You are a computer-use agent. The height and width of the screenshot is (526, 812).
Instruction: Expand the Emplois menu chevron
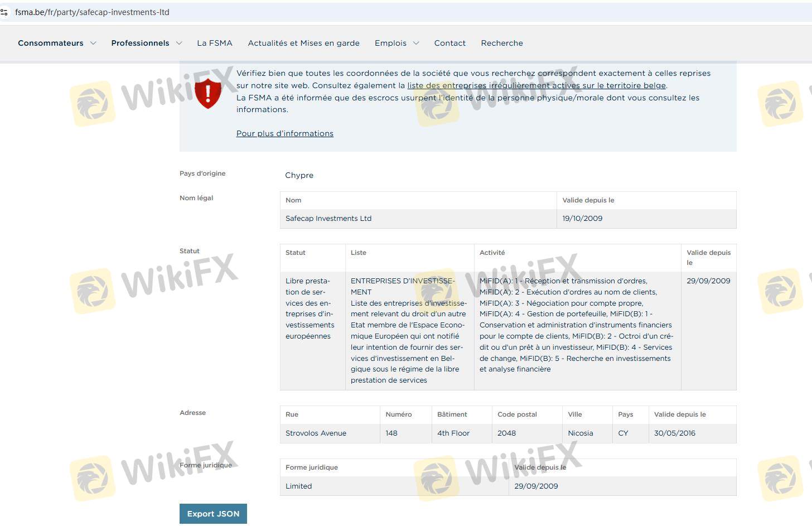click(x=415, y=43)
